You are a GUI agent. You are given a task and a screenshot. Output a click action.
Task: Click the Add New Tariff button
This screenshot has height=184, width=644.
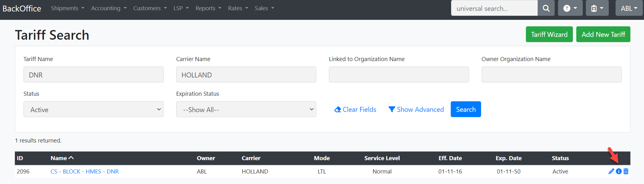click(x=603, y=34)
